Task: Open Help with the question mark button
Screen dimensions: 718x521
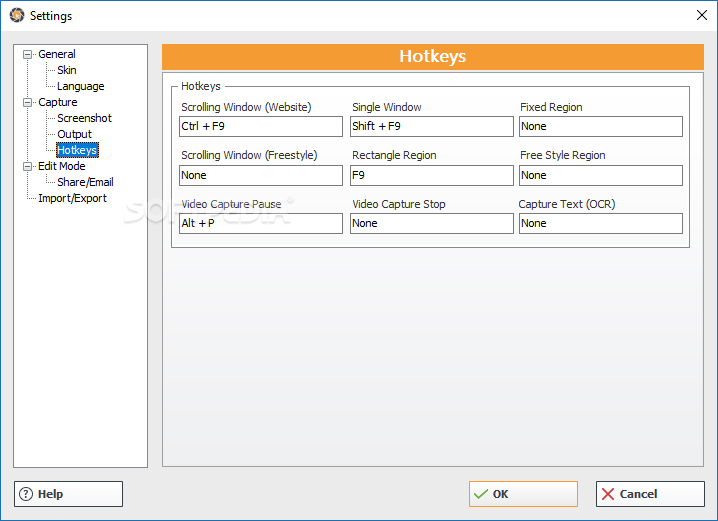Action: tap(68, 494)
